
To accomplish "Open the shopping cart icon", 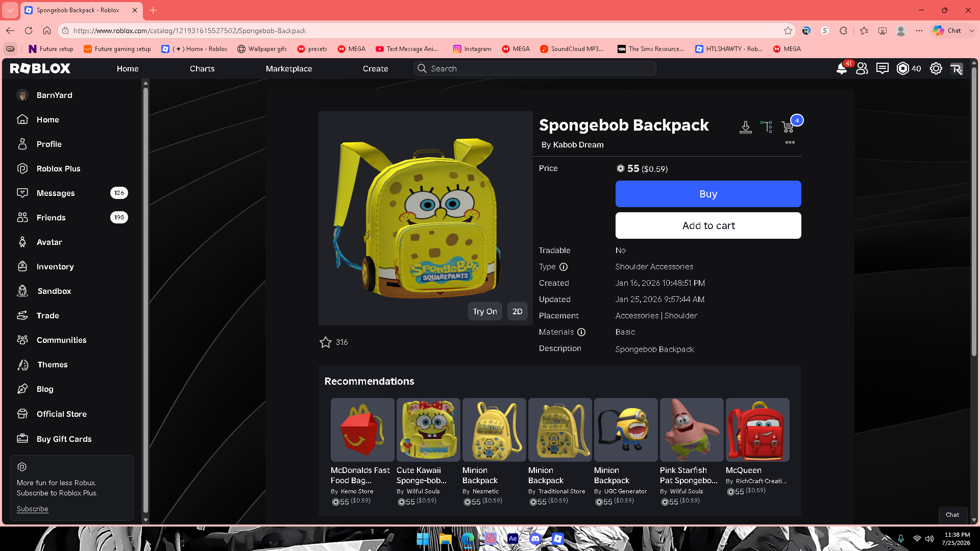I will point(788,127).
